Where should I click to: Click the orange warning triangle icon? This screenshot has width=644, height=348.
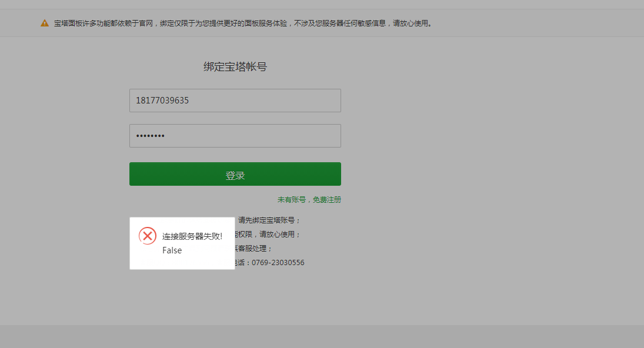(45, 24)
